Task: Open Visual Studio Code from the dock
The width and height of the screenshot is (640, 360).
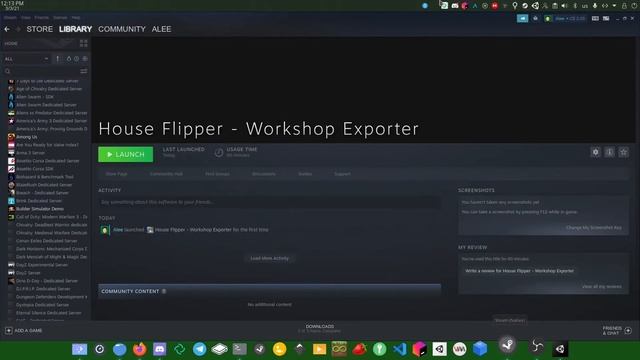Action: [x=400, y=349]
